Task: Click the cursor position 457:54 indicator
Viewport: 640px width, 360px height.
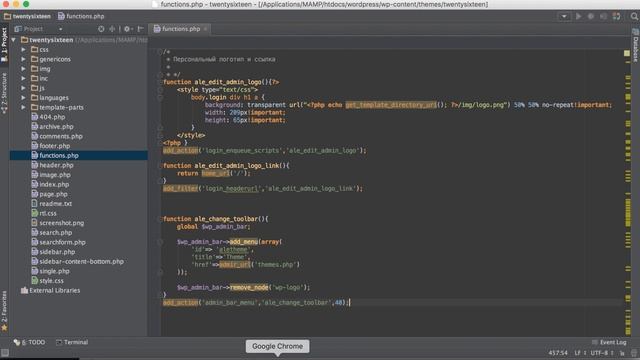Action: [x=558, y=353]
